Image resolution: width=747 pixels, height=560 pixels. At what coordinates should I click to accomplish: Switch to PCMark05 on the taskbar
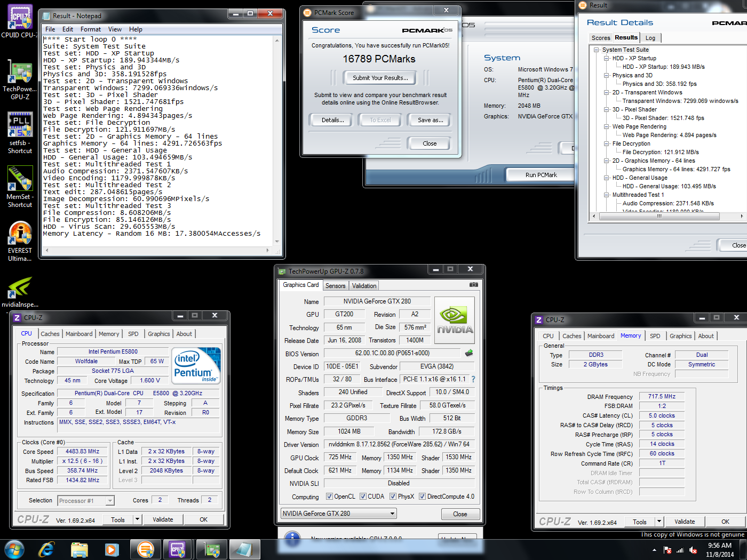point(146,549)
